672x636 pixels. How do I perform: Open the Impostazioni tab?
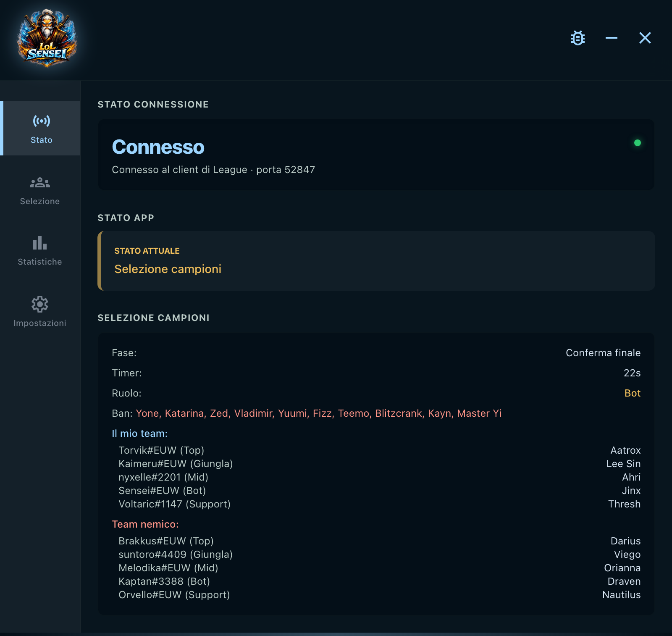40,312
